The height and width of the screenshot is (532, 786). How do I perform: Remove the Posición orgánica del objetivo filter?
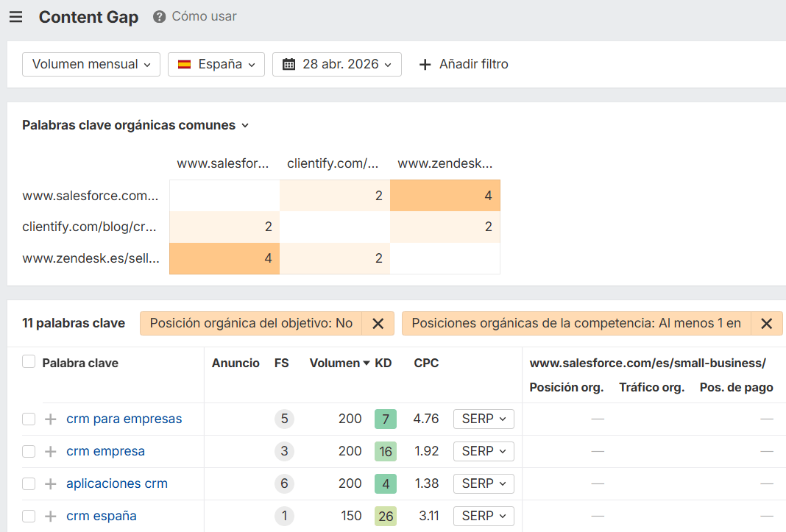(378, 324)
